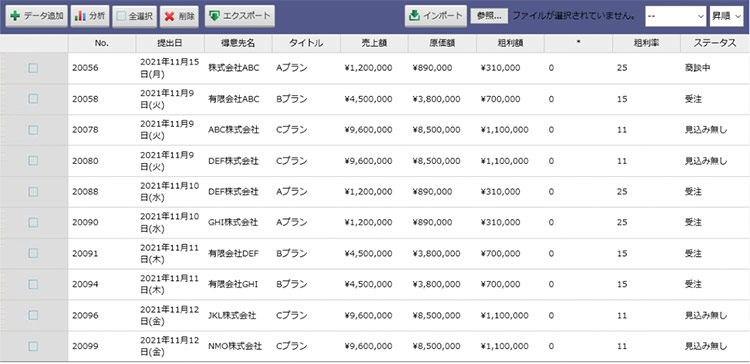Image resolution: width=750 pixels, height=364 pixels.
Task: Click the 参照... browse button
Action: coord(489,16)
